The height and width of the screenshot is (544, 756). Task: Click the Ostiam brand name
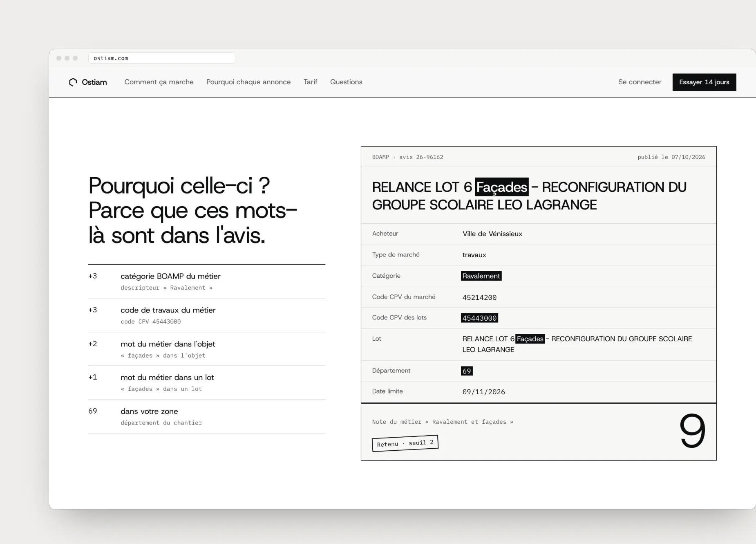(94, 82)
